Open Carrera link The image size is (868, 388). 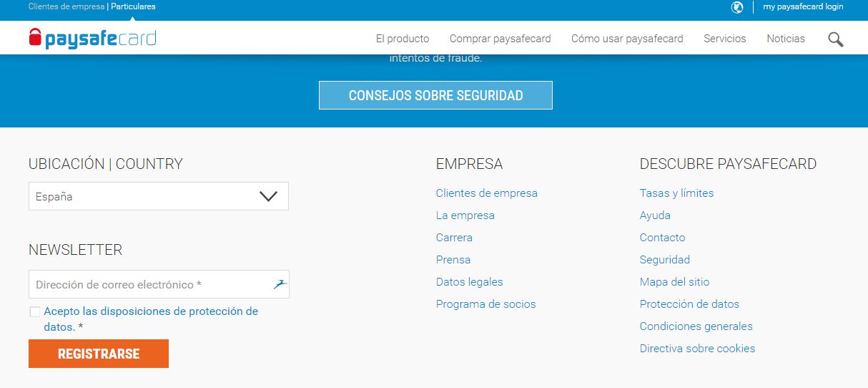pos(454,238)
